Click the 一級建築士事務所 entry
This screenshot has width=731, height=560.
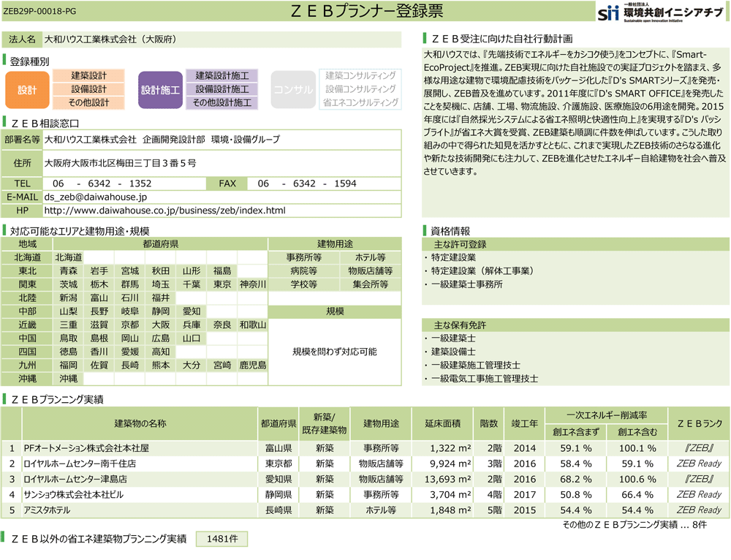coord(466,284)
